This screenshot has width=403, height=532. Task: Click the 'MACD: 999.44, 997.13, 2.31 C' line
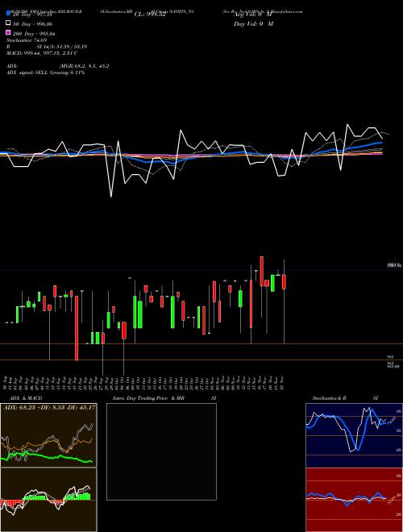pos(42,53)
